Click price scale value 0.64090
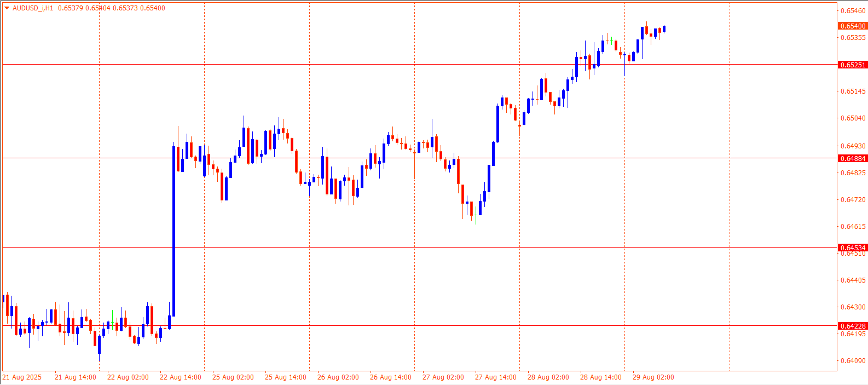868x385 pixels. (x=853, y=361)
